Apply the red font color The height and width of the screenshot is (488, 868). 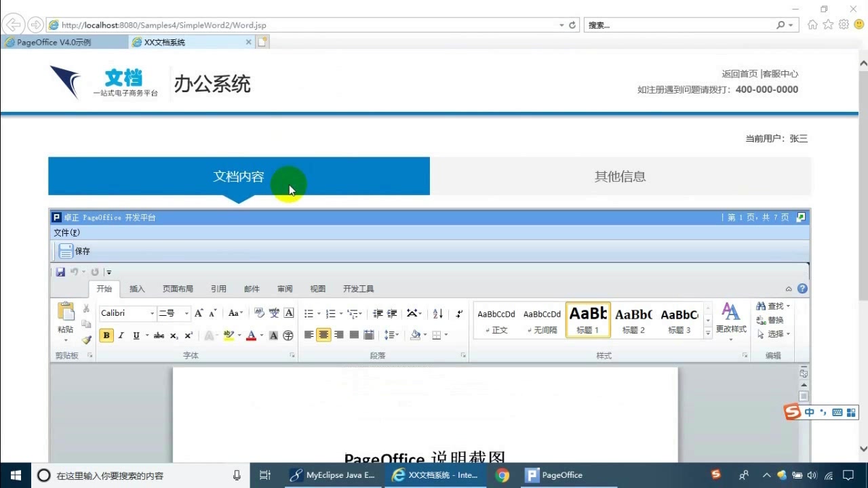coord(251,335)
